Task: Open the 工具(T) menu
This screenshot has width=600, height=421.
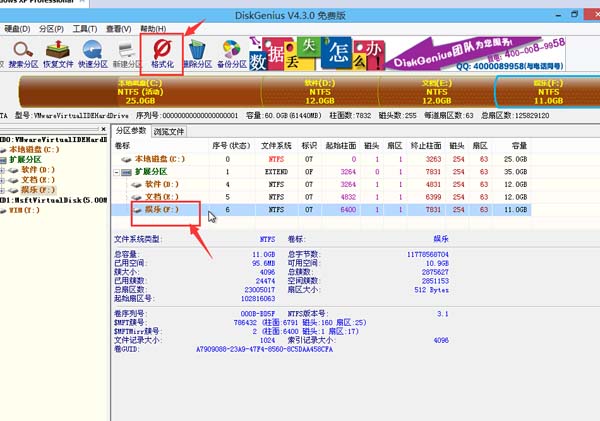Action: [x=85, y=29]
